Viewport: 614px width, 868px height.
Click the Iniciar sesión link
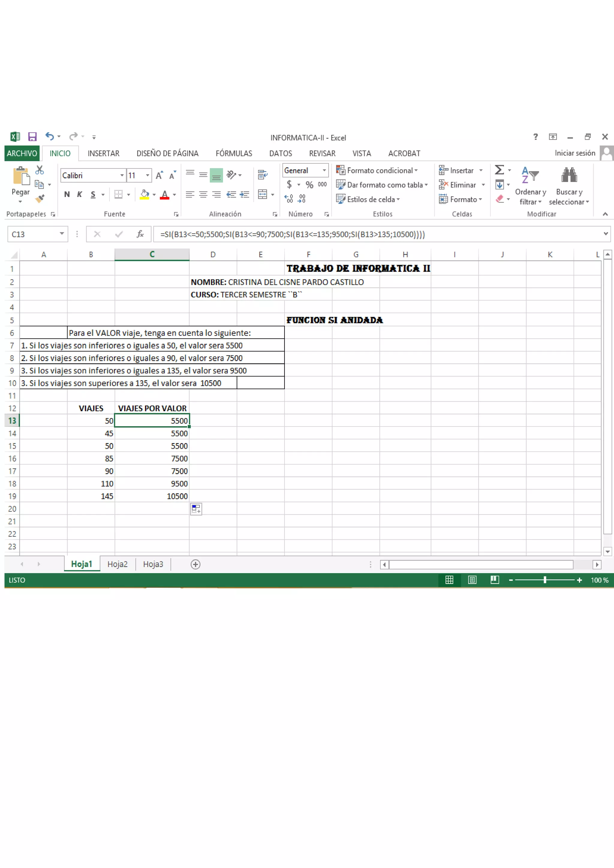[x=575, y=153]
